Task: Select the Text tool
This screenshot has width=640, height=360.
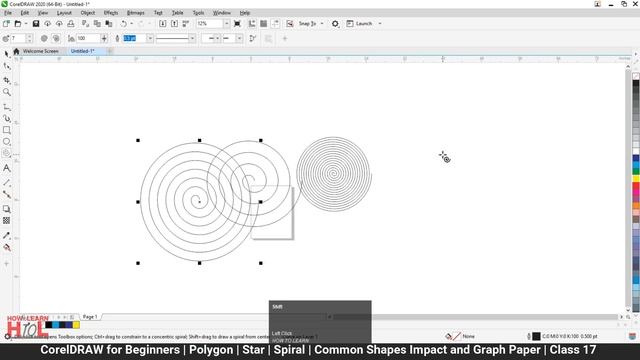Action: [7, 168]
